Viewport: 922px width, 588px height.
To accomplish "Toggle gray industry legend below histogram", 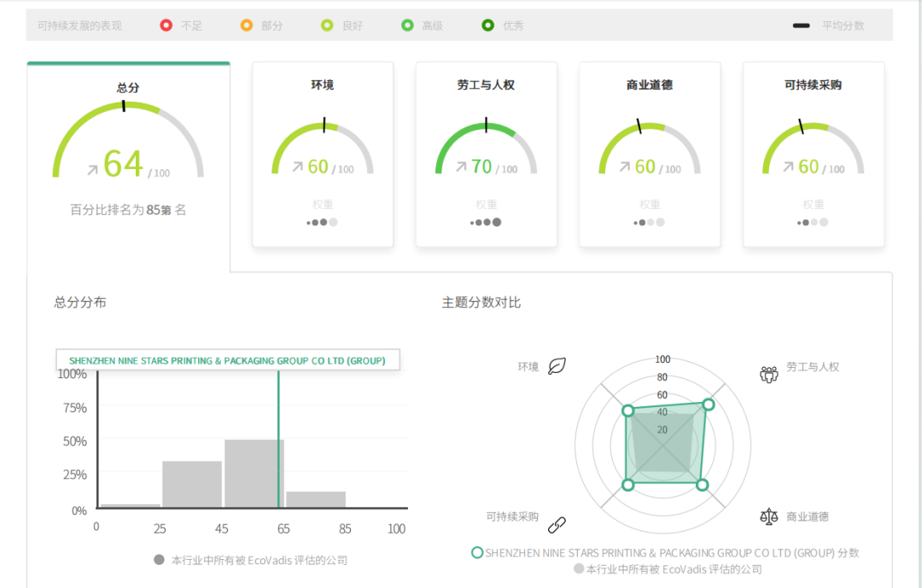I will [159, 560].
